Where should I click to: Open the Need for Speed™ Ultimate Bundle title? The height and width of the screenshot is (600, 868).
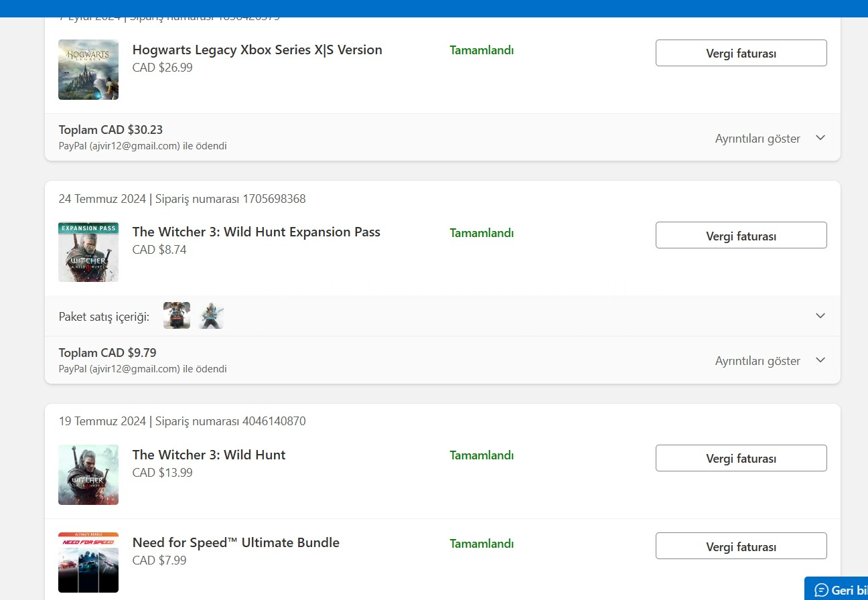(x=236, y=542)
